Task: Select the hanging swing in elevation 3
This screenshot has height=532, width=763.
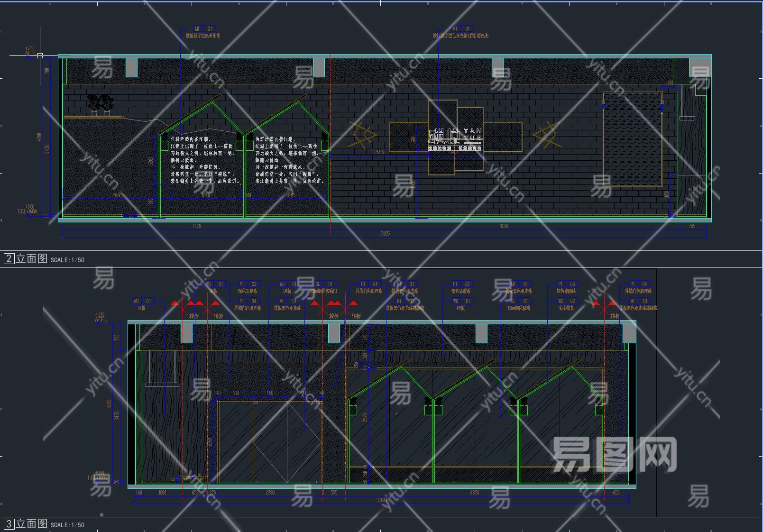Action: 162,369
